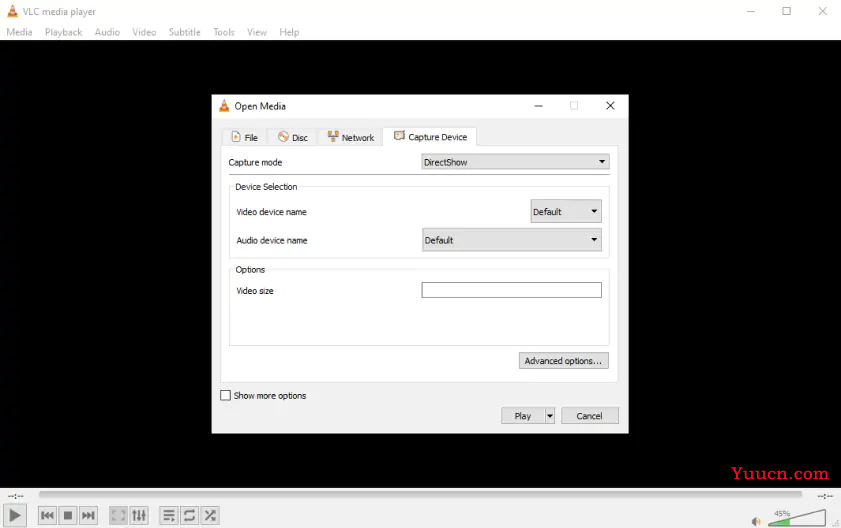Switch to the File tab

245,137
